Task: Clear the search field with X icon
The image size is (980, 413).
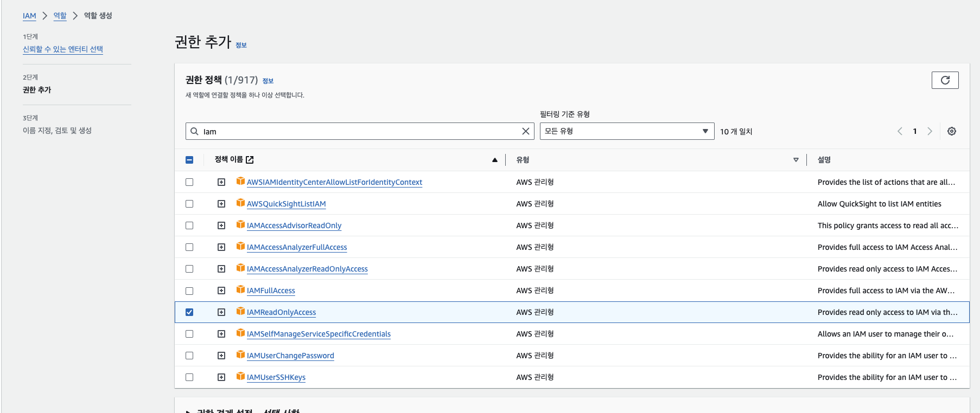Action: [525, 131]
